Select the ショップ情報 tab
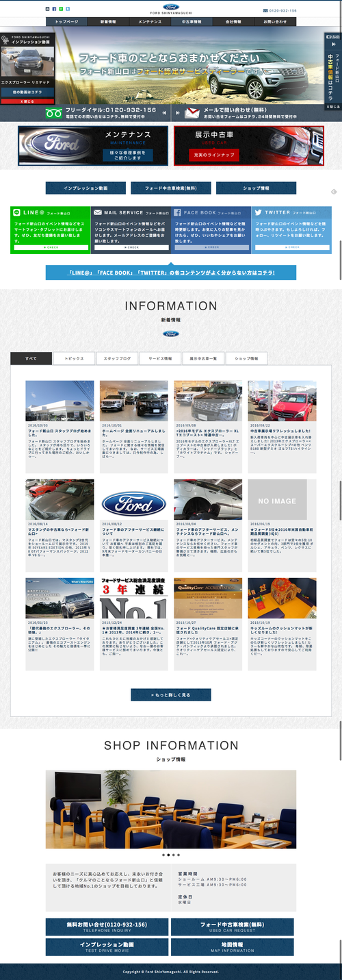This screenshot has height=980, width=342. (246, 358)
